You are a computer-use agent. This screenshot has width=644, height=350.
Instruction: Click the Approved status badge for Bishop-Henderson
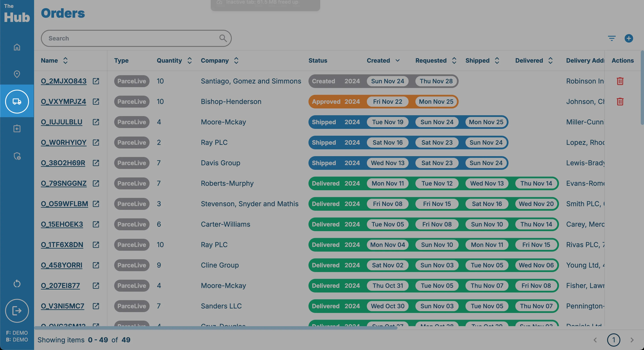(326, 101)
